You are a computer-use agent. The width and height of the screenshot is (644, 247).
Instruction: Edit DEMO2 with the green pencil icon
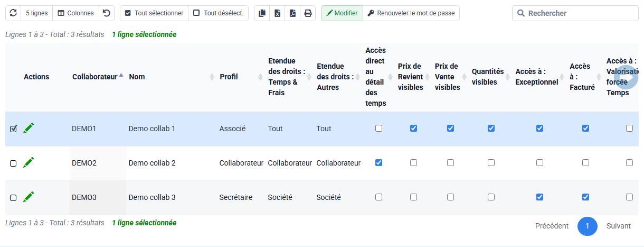(29, 162)
